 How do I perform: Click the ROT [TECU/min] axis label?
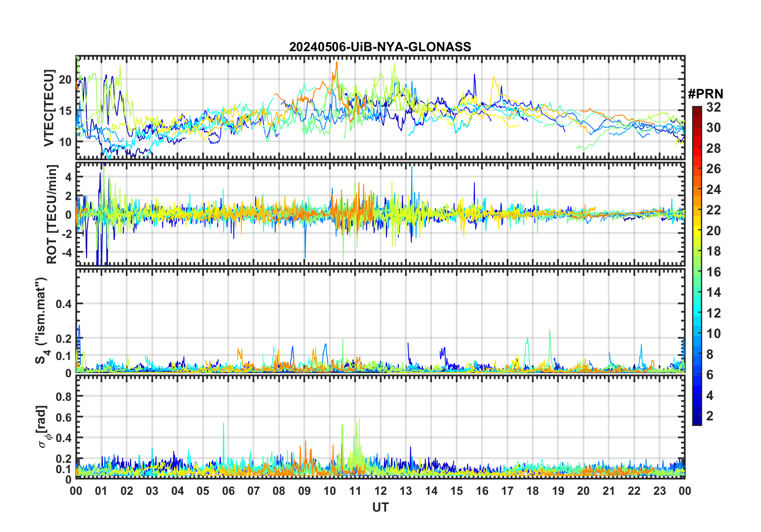pyautogui.click(x=52, y=214)
